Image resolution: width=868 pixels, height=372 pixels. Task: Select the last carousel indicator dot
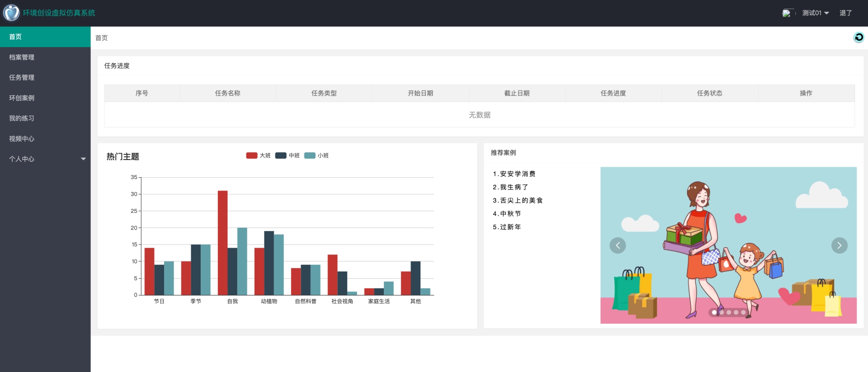(x=743, y=312)
